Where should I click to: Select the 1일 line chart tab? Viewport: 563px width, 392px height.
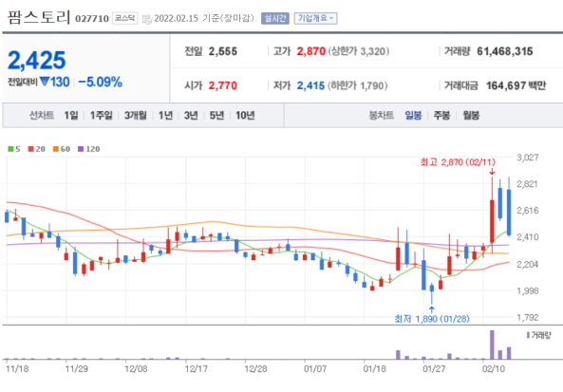71,115
